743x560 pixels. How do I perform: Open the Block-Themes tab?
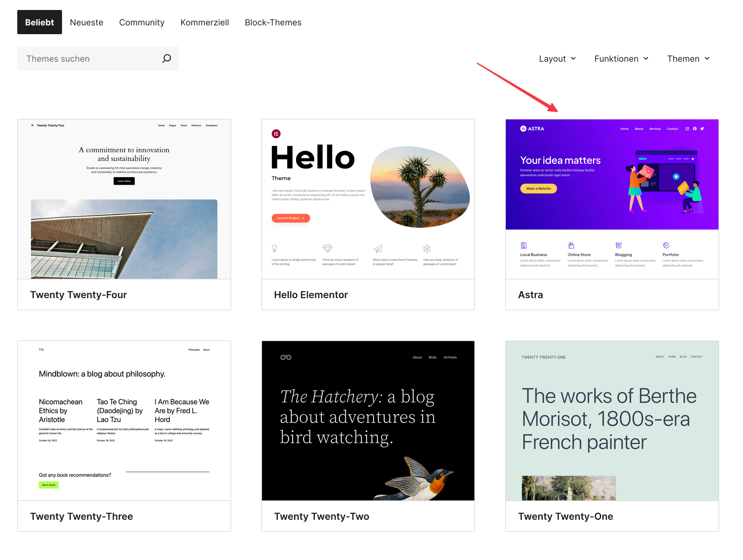tap(273, 22)
